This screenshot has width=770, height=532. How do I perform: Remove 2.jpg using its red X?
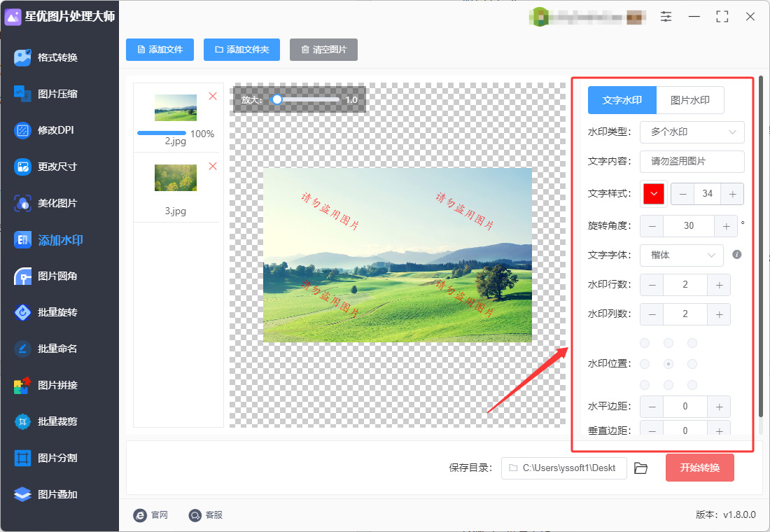213,97
